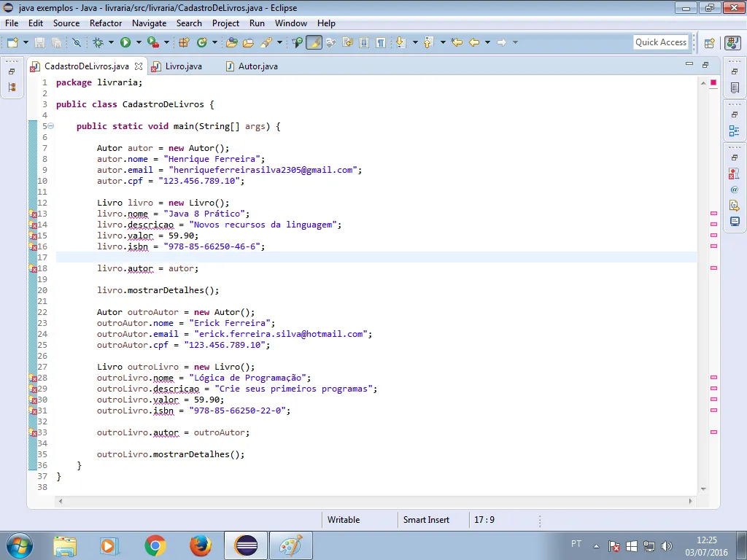The width and height of the screenshot is (747, 560).
Task: Expand the Run button dropdown arrow
Action: [137, 42]
